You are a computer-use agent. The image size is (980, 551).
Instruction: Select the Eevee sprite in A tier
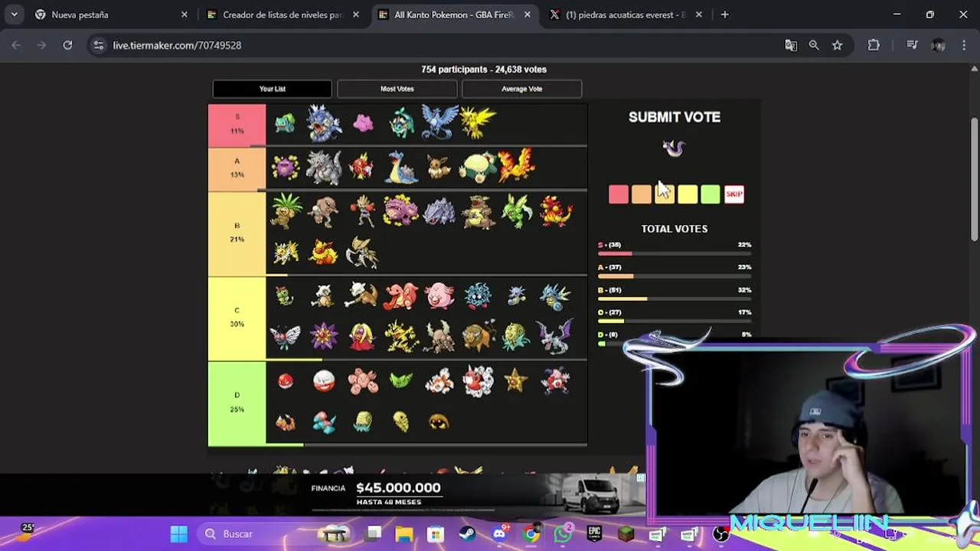(439, 167)
